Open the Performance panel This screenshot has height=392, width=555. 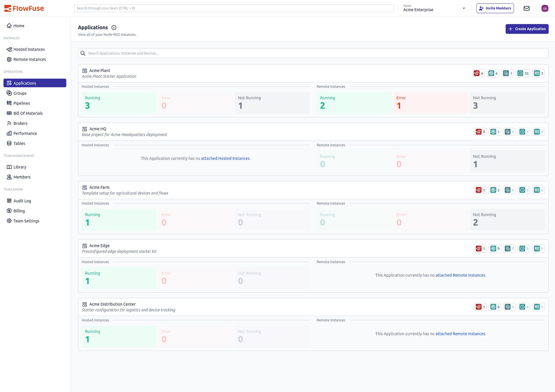(25, 133)
